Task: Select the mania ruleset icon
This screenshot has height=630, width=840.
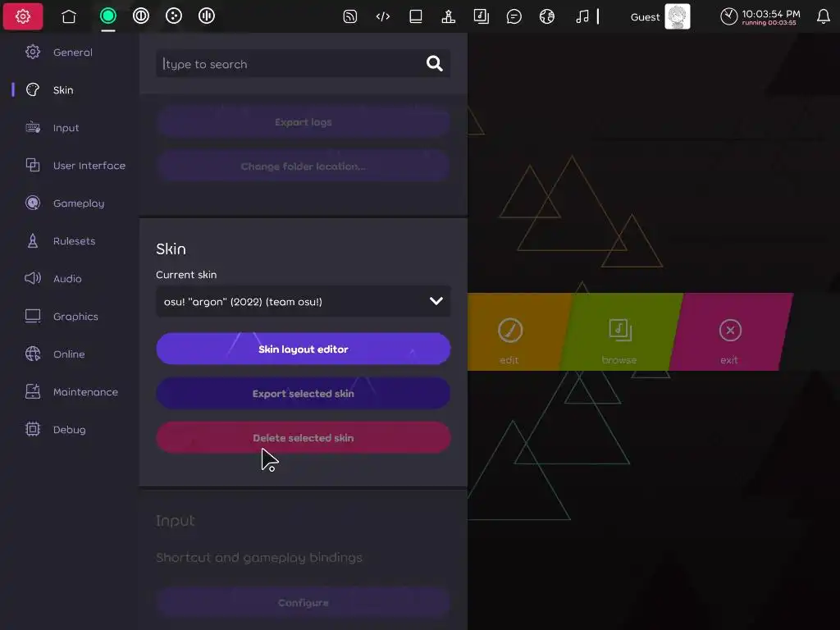Action: pyautogui.click(x=207, y=16)
